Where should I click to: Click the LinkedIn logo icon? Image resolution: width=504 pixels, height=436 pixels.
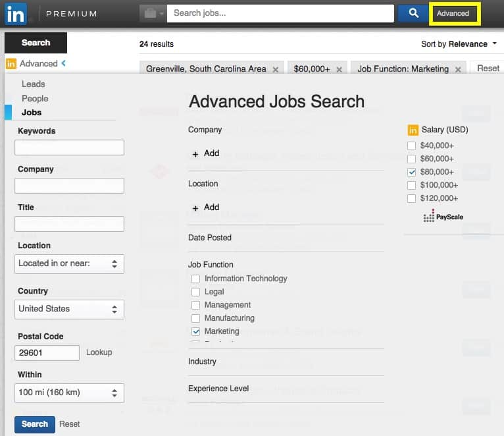pos(16,14)
